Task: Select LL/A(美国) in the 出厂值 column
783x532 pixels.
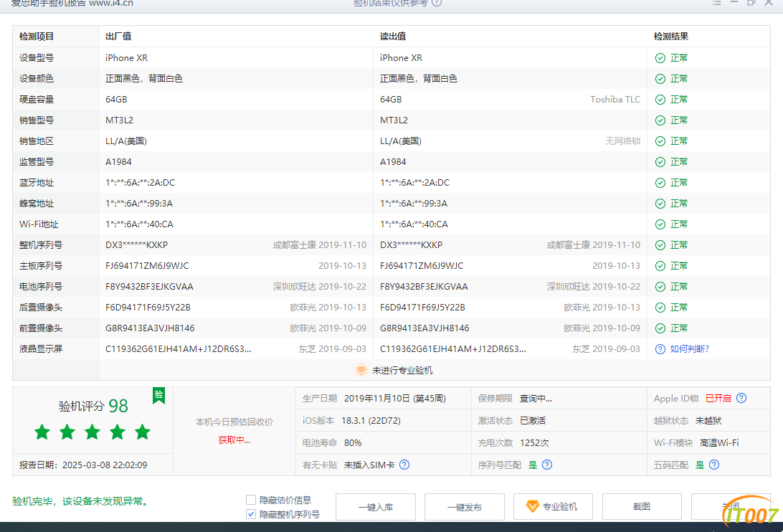Action: pyautogui.click(x=126, y=141)
